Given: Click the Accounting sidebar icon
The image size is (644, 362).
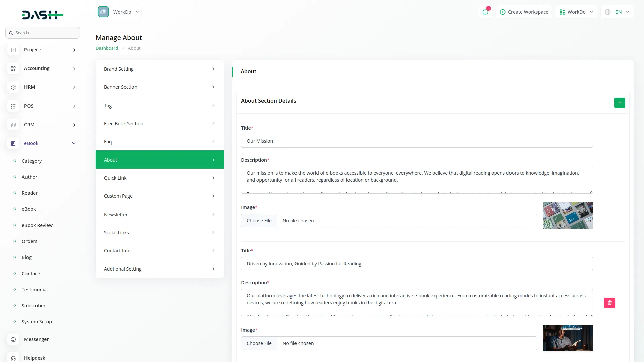Looking at the screenshot, I should [13, 68].
